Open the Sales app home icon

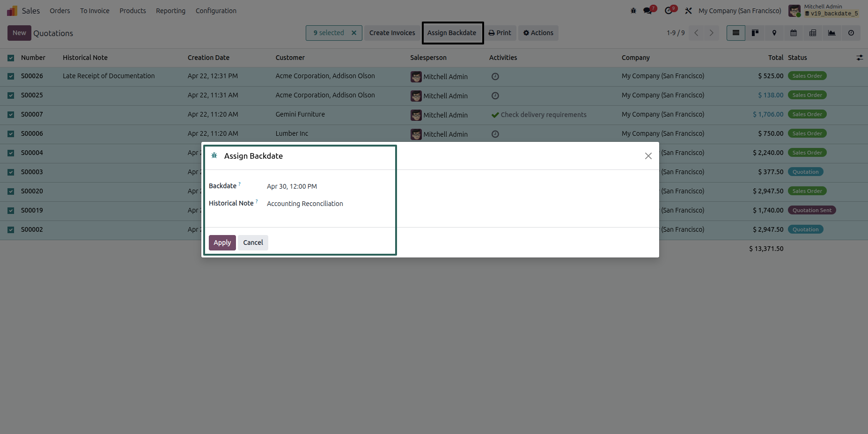pos(12,10)
